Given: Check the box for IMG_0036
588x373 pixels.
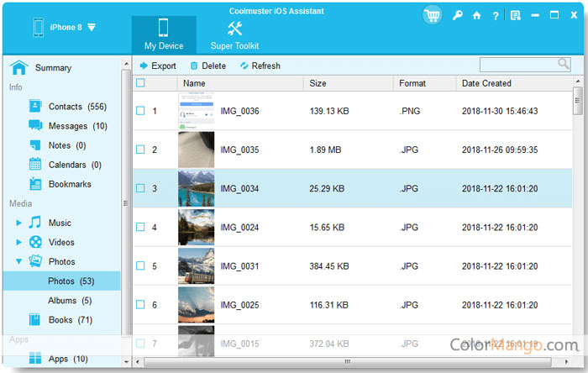Looking at the screenshot, I should click(x=140, y=111).
